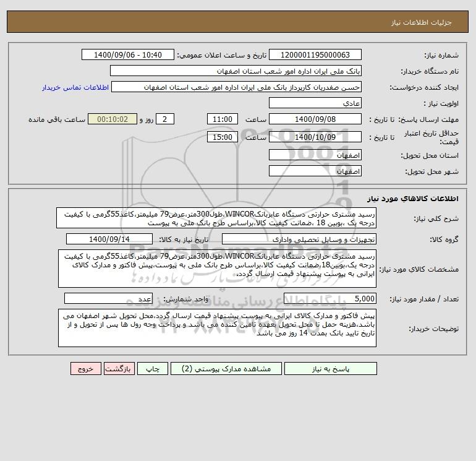Click the 'بازگشت' back button
The width and height of the screenshot is (476, 461).
pyautogui.click(x=119, y=369)
